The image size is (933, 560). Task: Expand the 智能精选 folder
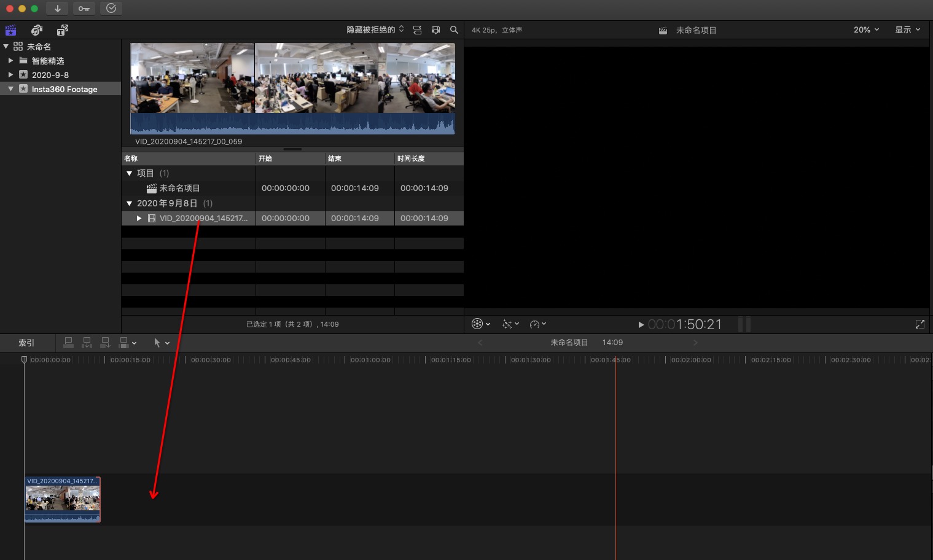(10, 61)
